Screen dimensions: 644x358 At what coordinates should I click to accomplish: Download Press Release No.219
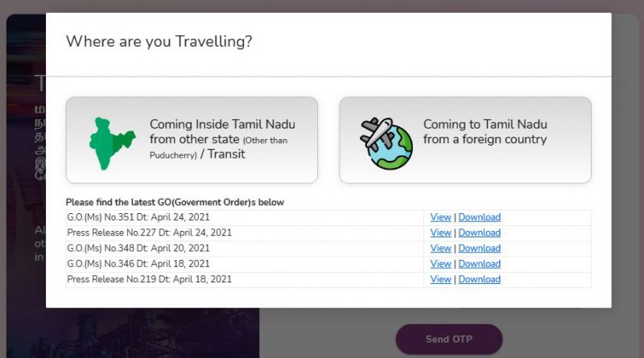[x=479, y=279]
